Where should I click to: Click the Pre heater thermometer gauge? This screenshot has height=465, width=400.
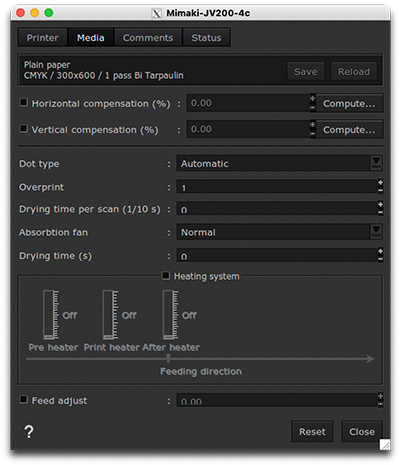51,315
